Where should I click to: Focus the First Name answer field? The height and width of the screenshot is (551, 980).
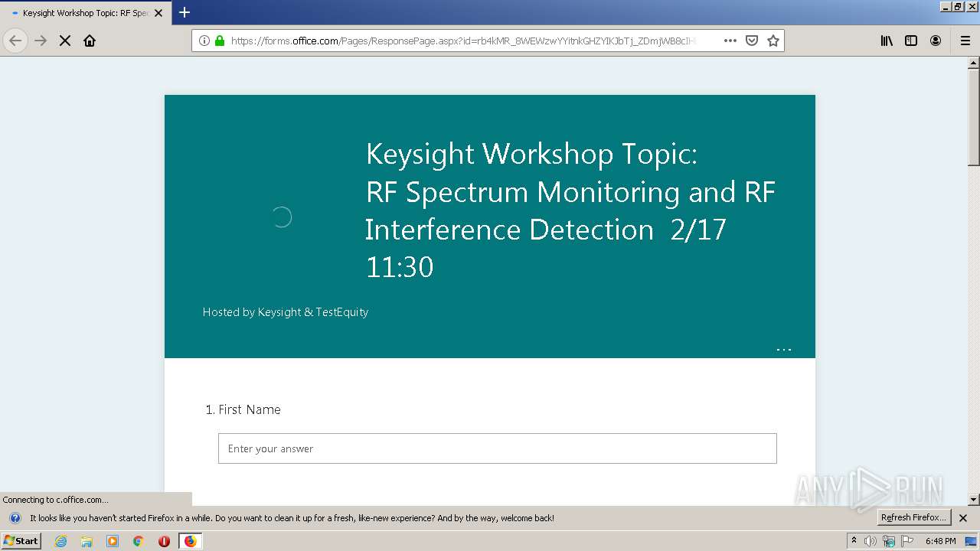point(498,448)
